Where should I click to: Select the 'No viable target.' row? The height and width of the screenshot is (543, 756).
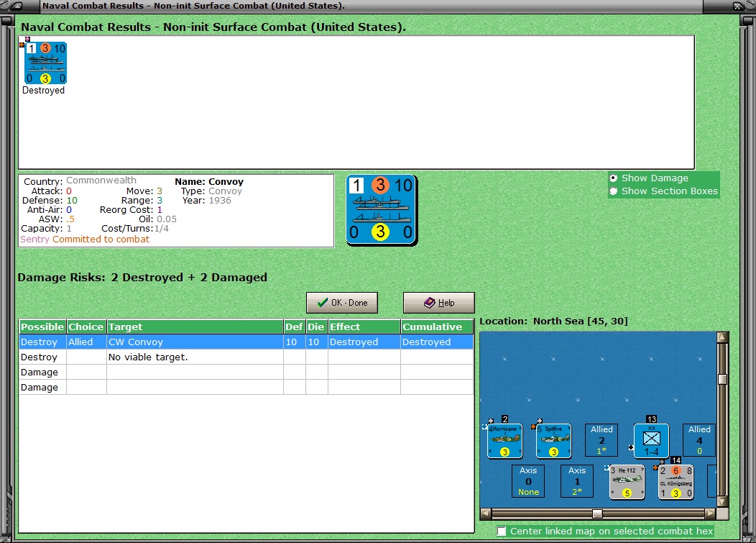pyautogui.click(x=246, y=357)
